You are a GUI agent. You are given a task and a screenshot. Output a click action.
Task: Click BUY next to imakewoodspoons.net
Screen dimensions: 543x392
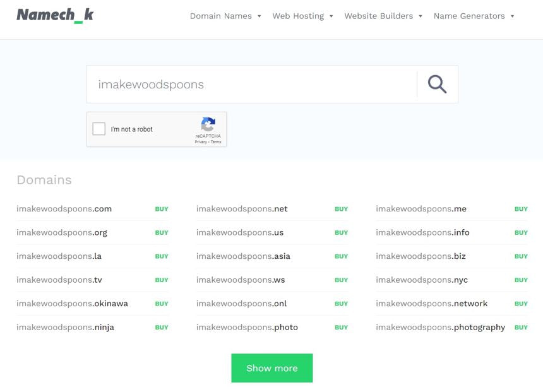[341, 209]
